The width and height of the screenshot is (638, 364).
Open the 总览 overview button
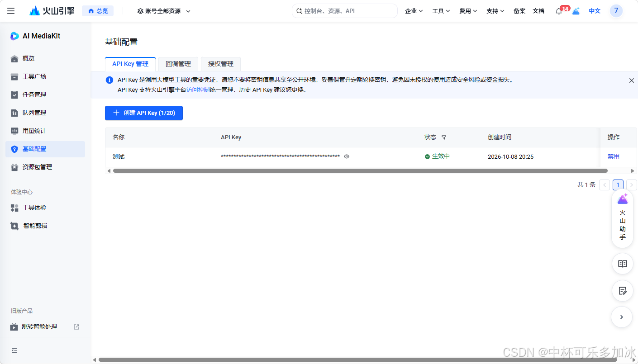tap(98, 11)
